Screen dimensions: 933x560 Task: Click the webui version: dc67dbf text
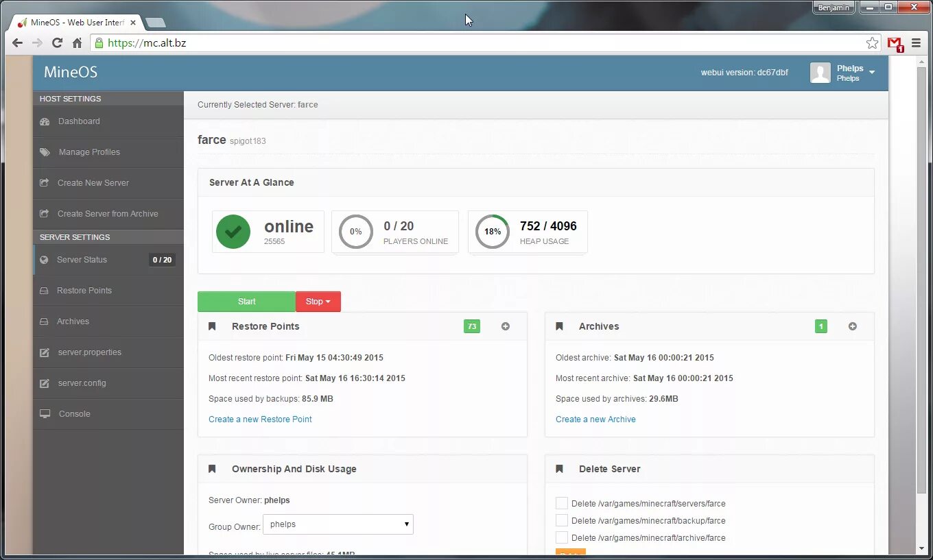[744, 72]
